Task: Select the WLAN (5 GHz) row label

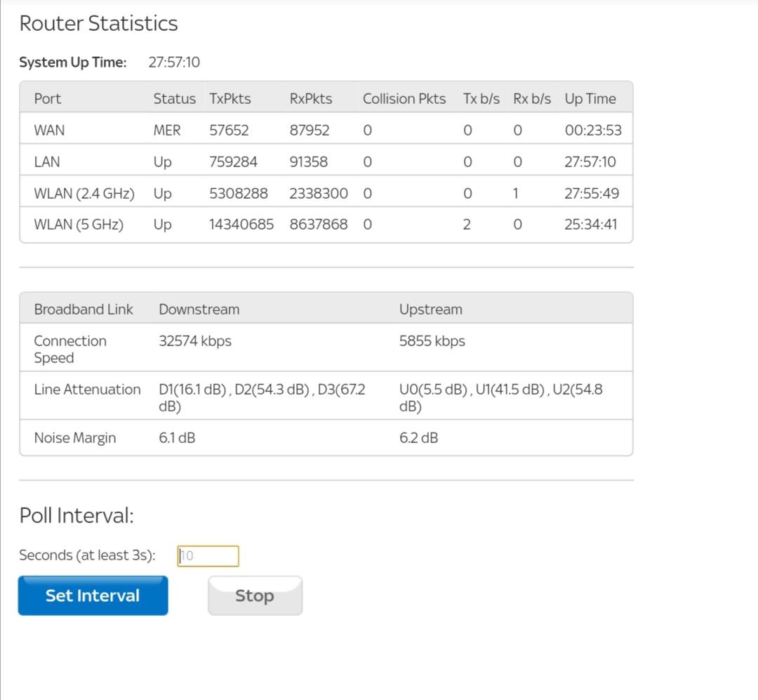Action: coord(79,225)
